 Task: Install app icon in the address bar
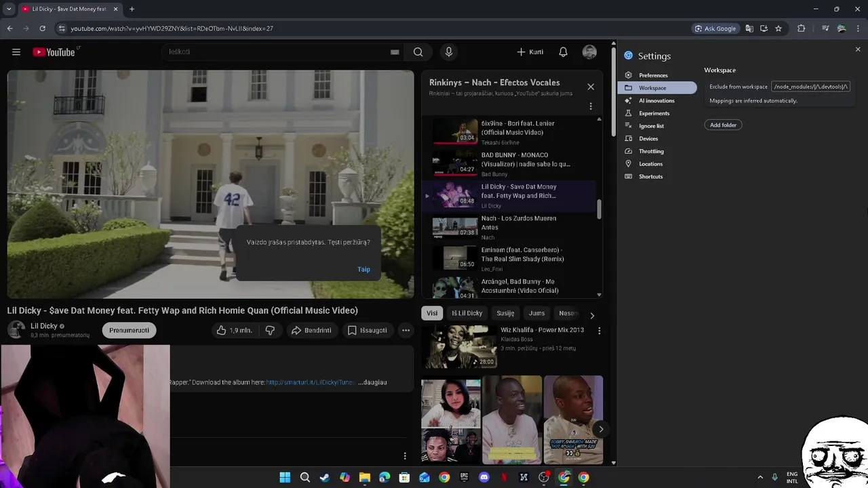pos(764,28)
